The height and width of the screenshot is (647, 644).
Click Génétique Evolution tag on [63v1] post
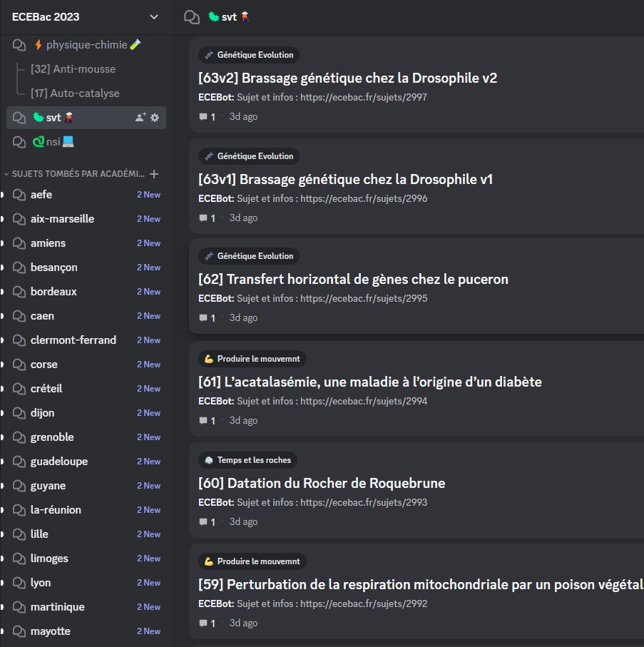point(249,156)
